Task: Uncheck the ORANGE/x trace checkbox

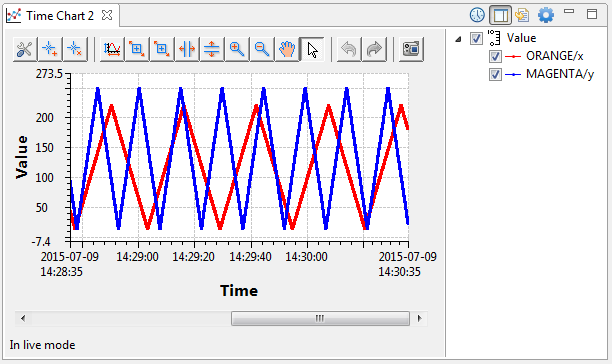Action: coord(495,56)
